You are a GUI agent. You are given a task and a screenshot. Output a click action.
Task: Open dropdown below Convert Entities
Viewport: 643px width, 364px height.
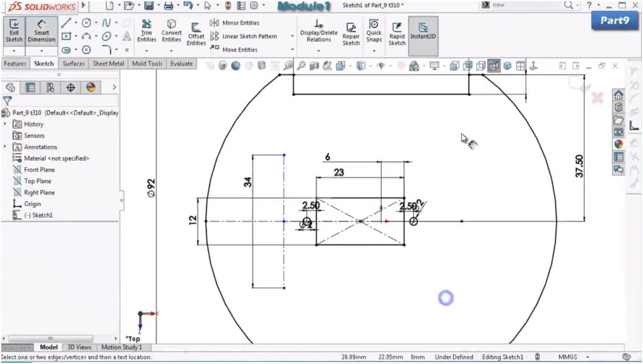(x=172, y=51)
